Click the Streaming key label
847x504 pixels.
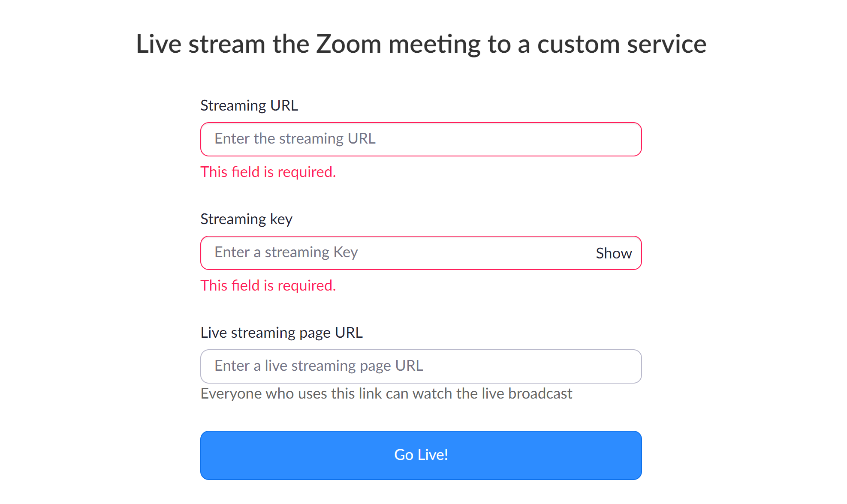tap(246, 219)
